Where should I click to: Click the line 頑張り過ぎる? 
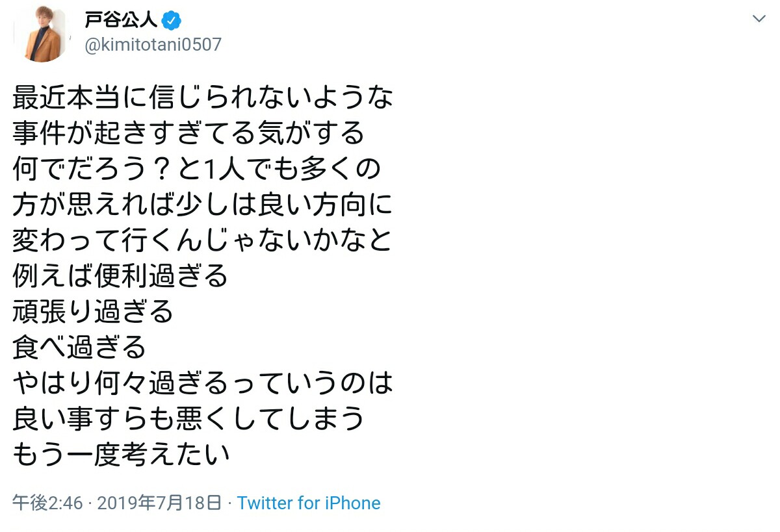click(93, 312)
